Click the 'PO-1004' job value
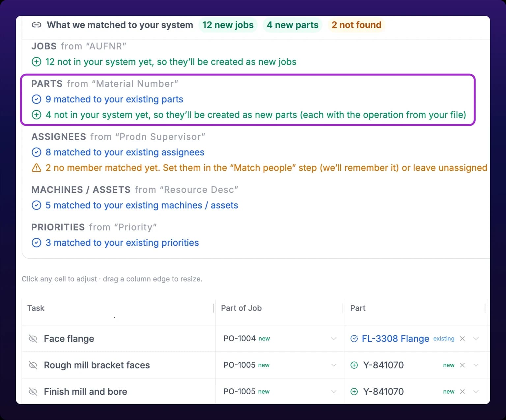Screen dimensions: 506x420 pyautogui.click(x=239, y=338)
